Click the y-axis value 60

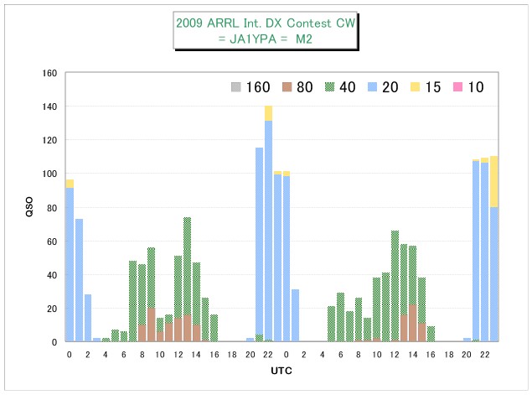52,242
